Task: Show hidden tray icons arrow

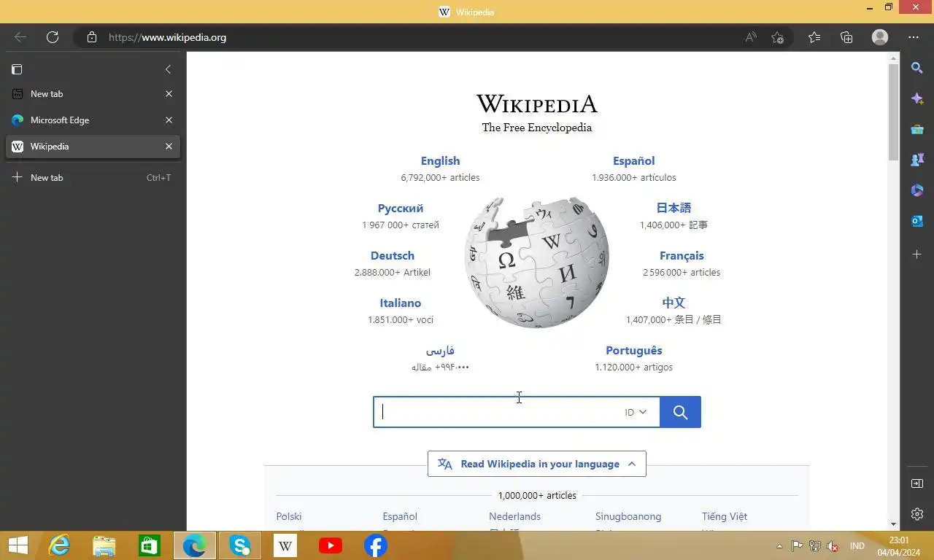Action: point(779,546)
